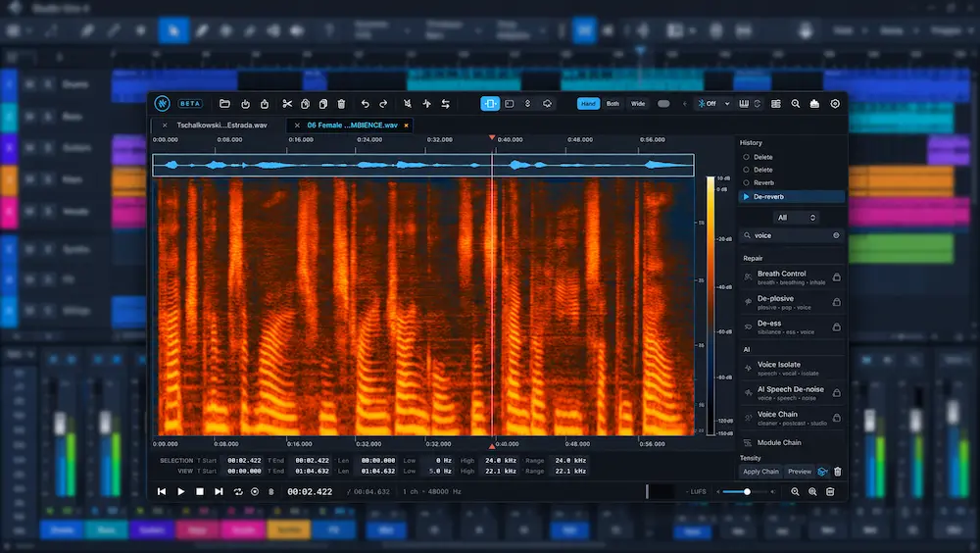Image resolution: width=980 pixels, height=553 pixels.
Task: Click the plugin/store icon beside settings gear
Action: (814, 104)
